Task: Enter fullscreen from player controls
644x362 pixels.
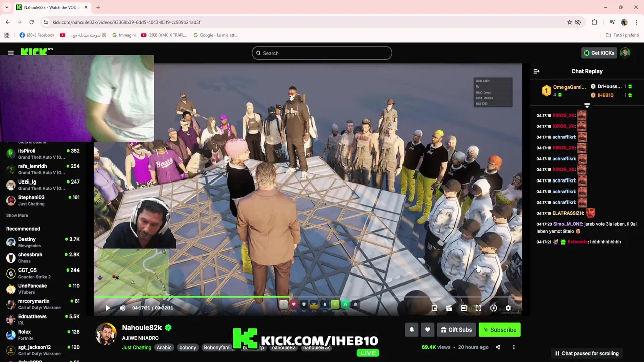Action: point(478,308)
